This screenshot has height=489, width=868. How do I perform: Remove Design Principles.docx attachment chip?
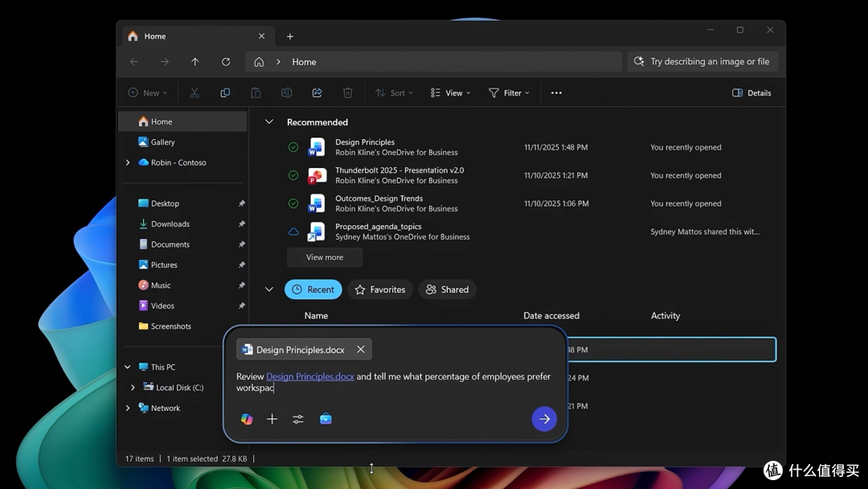(361, 349)
